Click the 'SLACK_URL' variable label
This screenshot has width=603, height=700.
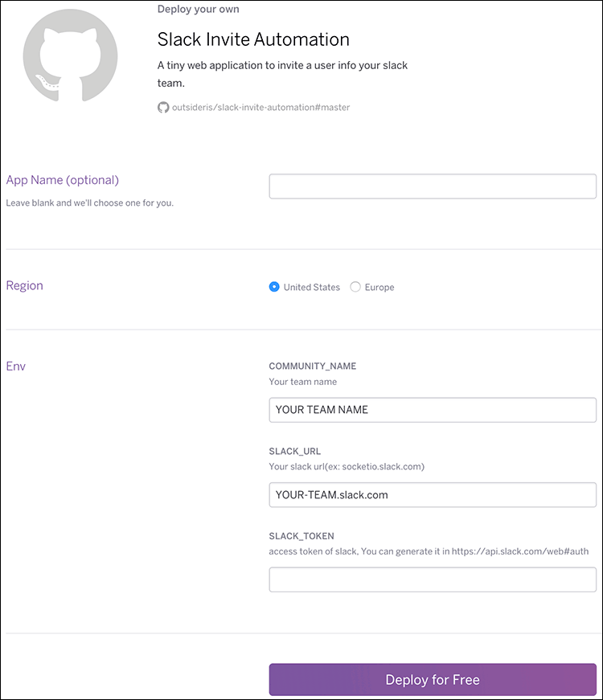[x=295, y=451]
